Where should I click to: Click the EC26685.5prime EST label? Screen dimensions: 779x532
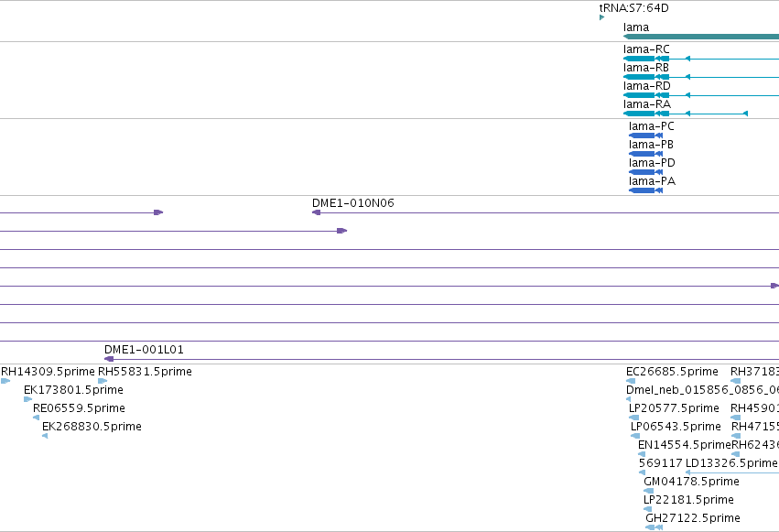(x=672, y=372)
